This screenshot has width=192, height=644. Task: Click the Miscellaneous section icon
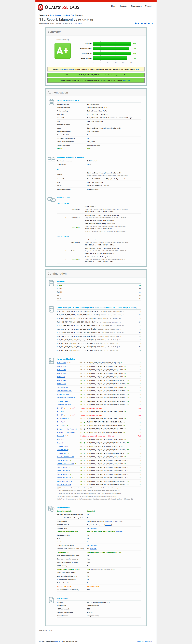click(51, 600)
